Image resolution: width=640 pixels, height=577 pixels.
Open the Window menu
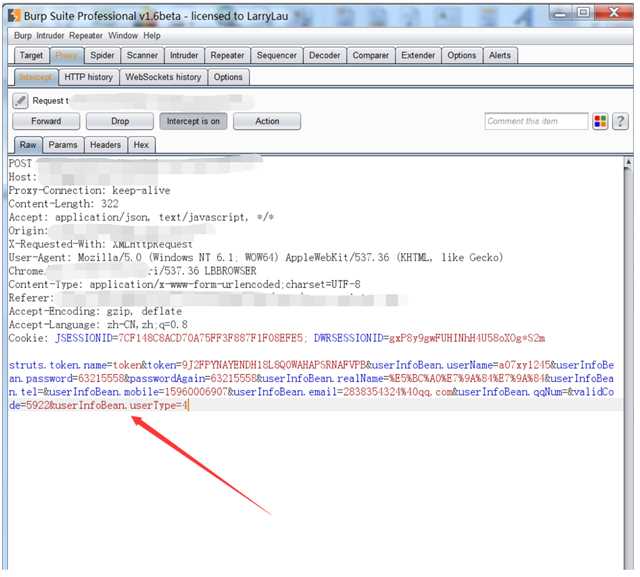tap(123, 36)
